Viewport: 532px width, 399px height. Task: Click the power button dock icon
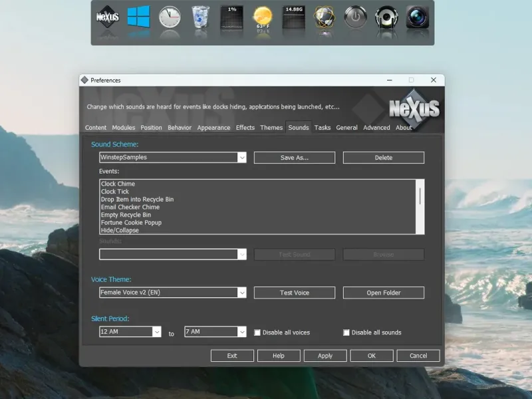[x=356, y=17]
